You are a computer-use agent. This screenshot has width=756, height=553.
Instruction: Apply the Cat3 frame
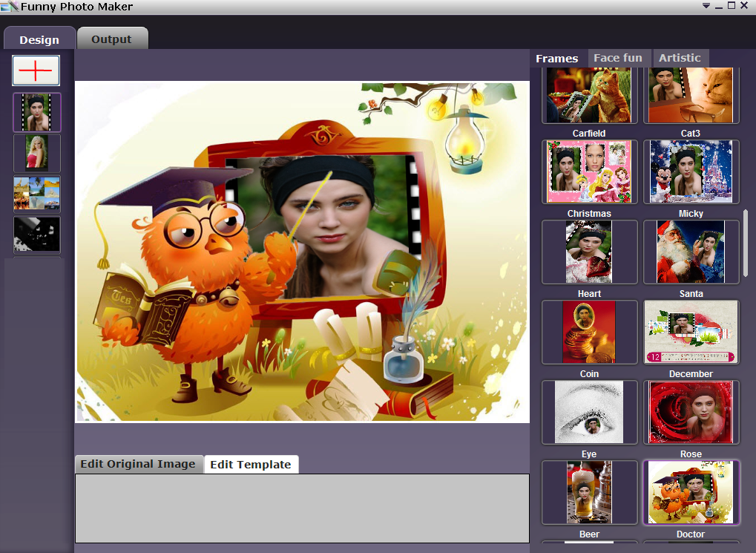click(x=691, y=95)
